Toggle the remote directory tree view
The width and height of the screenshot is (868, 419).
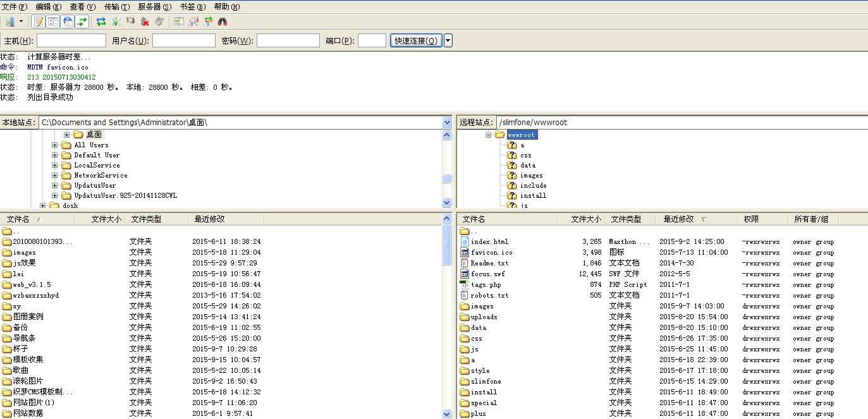pyautogui.click(x=68, y=21)
